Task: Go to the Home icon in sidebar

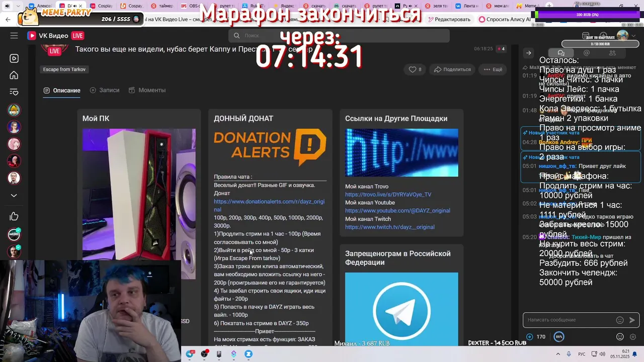Action: (x=14, y=75)
